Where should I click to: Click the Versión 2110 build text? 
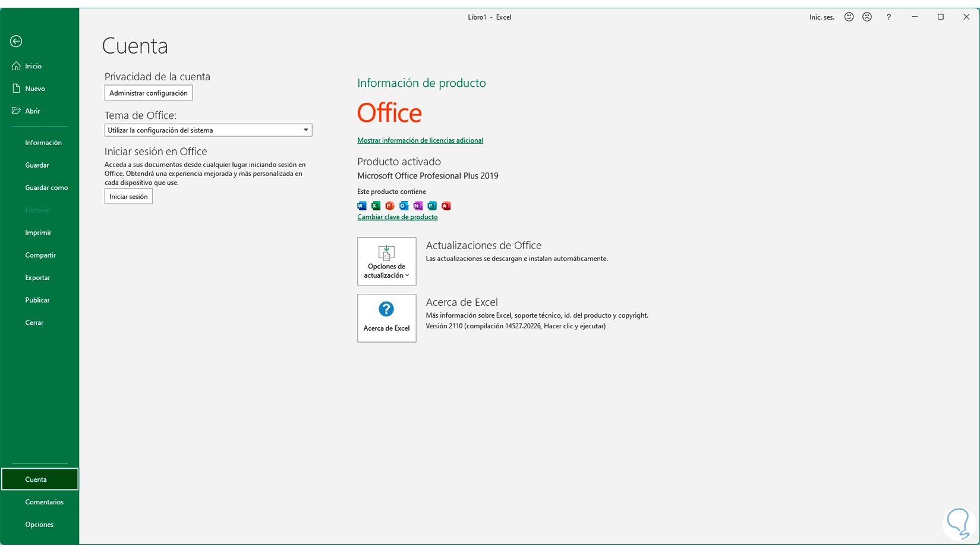pos(516,326)
